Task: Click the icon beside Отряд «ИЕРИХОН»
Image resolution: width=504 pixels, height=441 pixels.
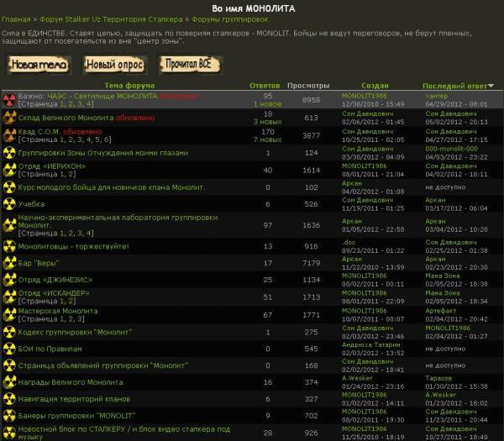Action: (x=9, y=170)
